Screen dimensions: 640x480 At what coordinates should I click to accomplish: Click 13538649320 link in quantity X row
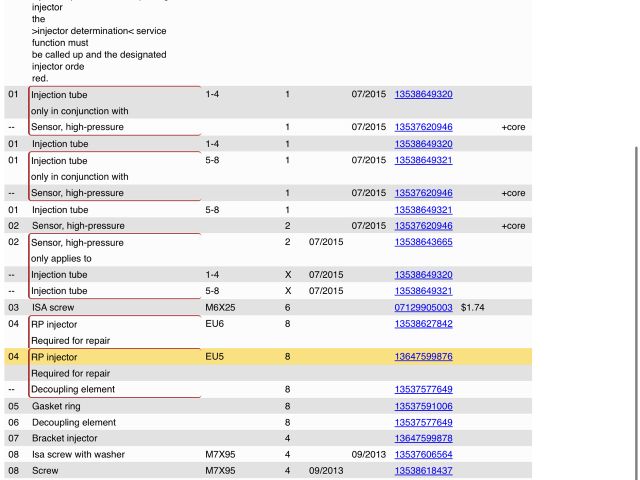[423, 275]
